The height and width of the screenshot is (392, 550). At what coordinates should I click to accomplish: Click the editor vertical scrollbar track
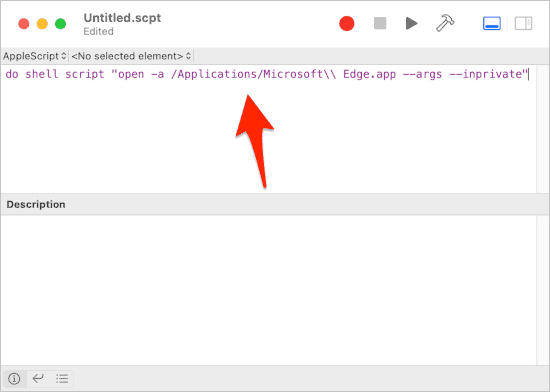point(542,129)
